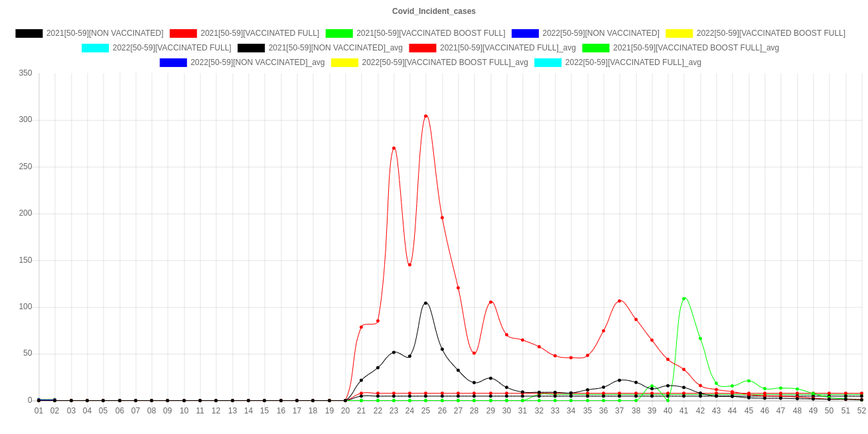This screenshot has width=868, height=434.
Task: Click the red data point at week 37
Action: pos(620,301)
